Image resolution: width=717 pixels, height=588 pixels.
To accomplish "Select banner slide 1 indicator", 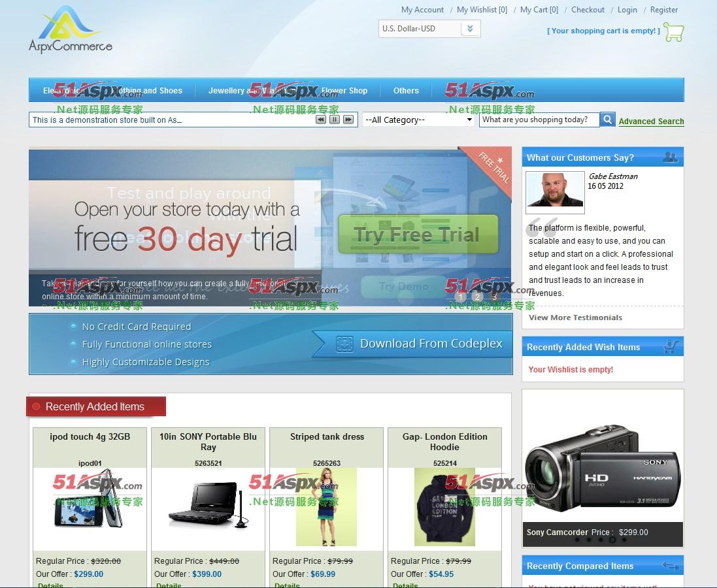I will (x=461, y=297).
